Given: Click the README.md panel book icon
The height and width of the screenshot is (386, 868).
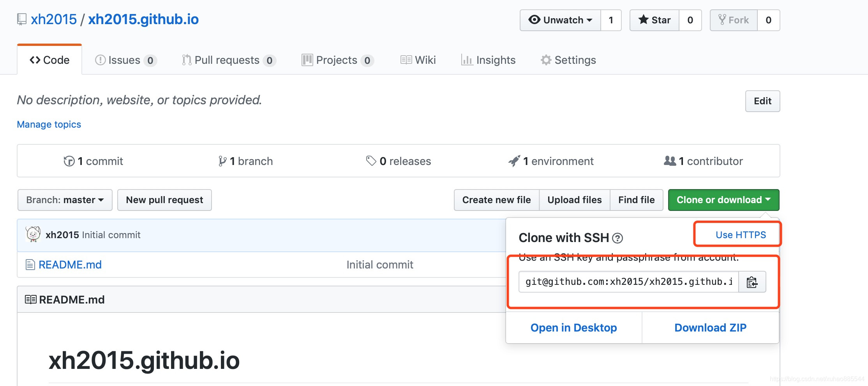Looking at the screenshot, I should [x=31, y=300].
